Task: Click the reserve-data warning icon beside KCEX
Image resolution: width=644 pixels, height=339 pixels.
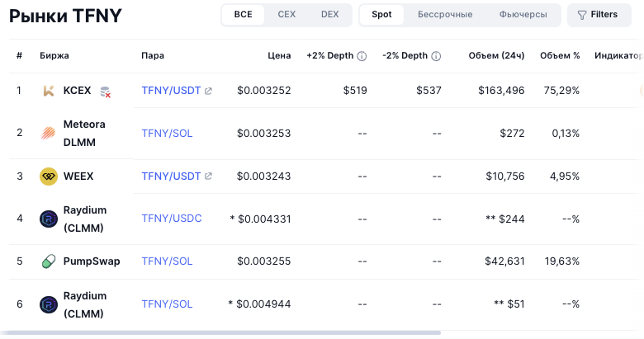Action: 106,92
